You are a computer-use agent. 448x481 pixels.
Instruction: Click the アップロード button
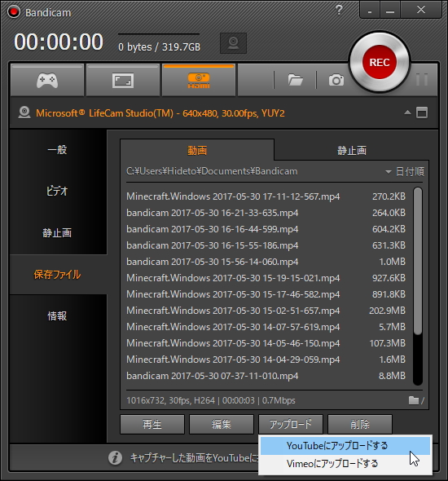click(x=291, y=424)
